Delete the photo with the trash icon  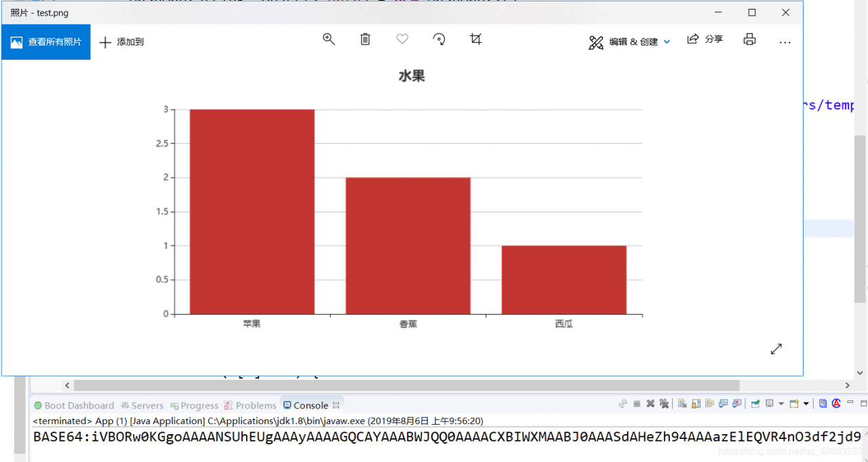coord(366,39)
